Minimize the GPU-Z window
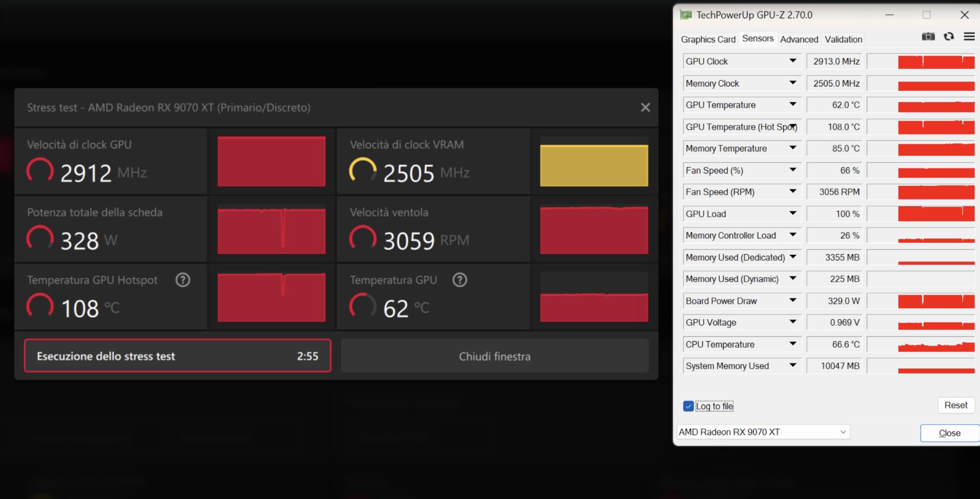 click(x=890, y=15)
